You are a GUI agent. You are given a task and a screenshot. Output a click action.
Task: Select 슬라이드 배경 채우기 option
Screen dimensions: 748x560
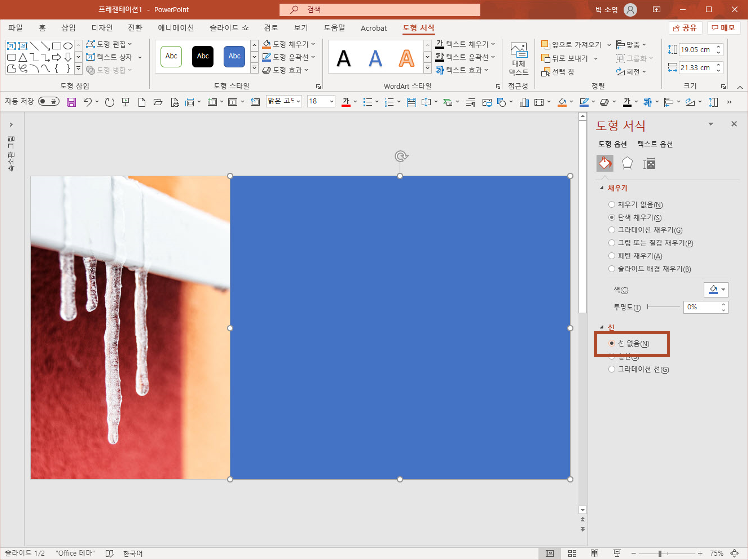(612, 269)
